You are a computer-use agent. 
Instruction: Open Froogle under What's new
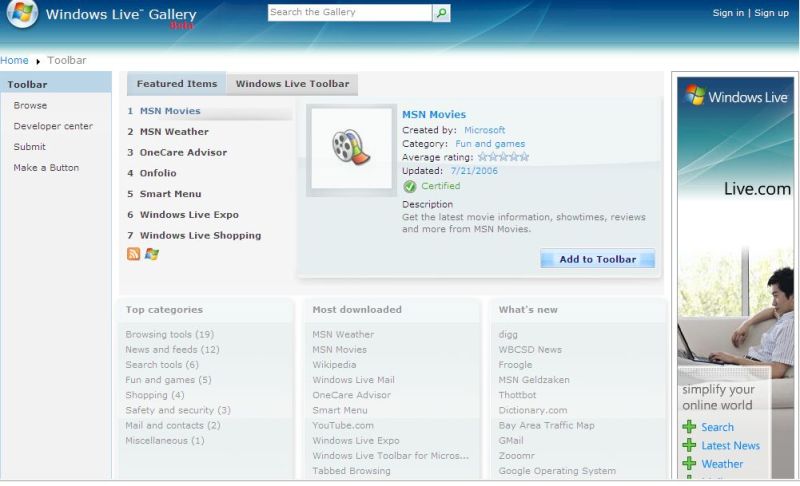click(515, 365)
